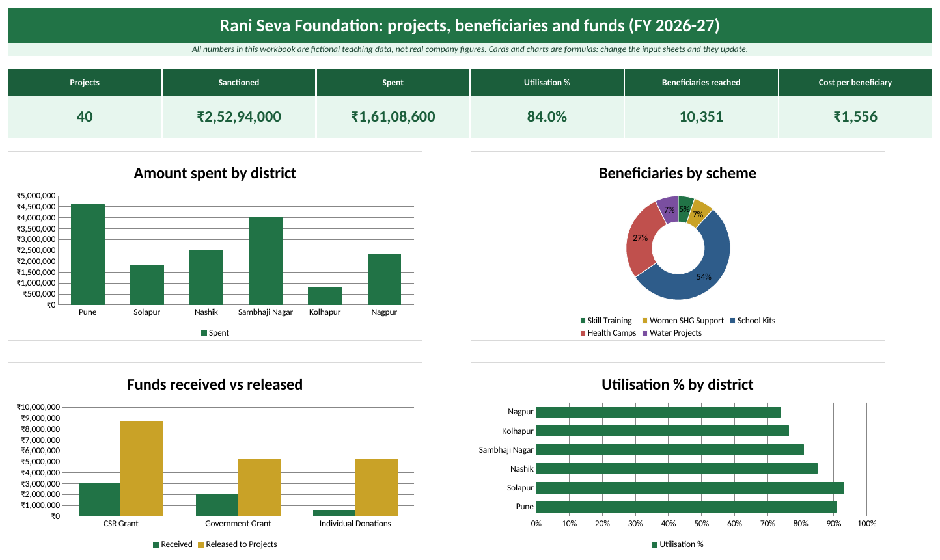
Task: Click 'Funds received vs released' chart title
Action: [x=215, y=384]
